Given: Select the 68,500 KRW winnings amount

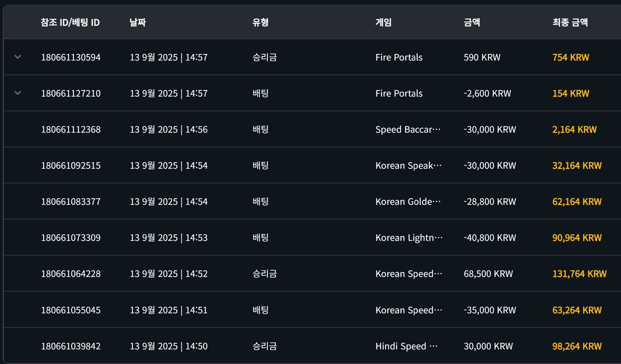Looking at the screenshot, I should tap(488, 274).
